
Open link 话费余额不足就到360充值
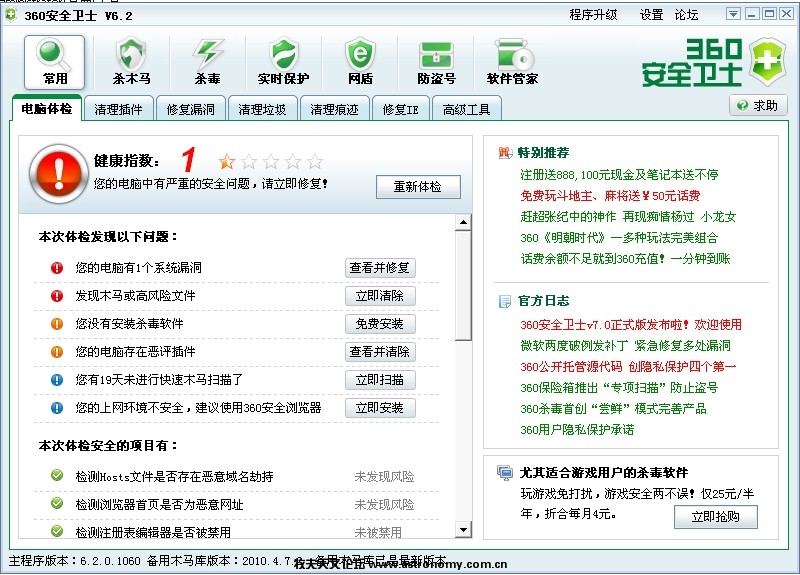click(x=625, y=259)
